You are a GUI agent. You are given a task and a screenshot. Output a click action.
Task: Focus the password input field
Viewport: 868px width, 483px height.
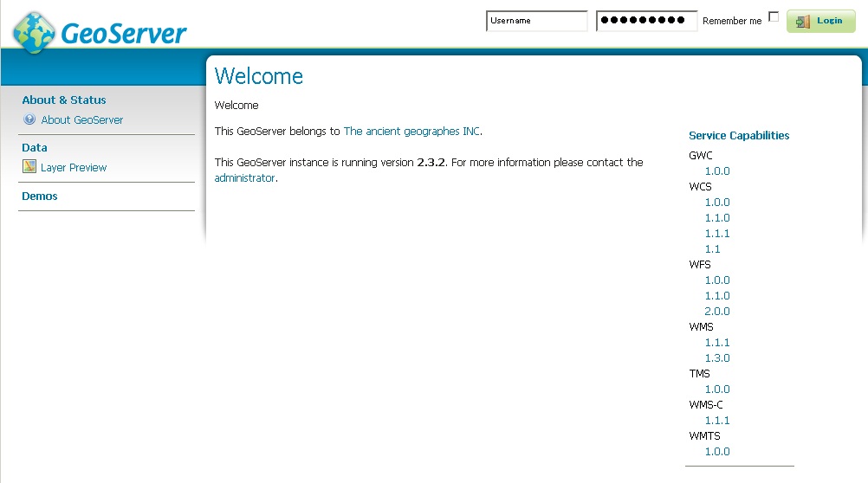coord(646,21)
